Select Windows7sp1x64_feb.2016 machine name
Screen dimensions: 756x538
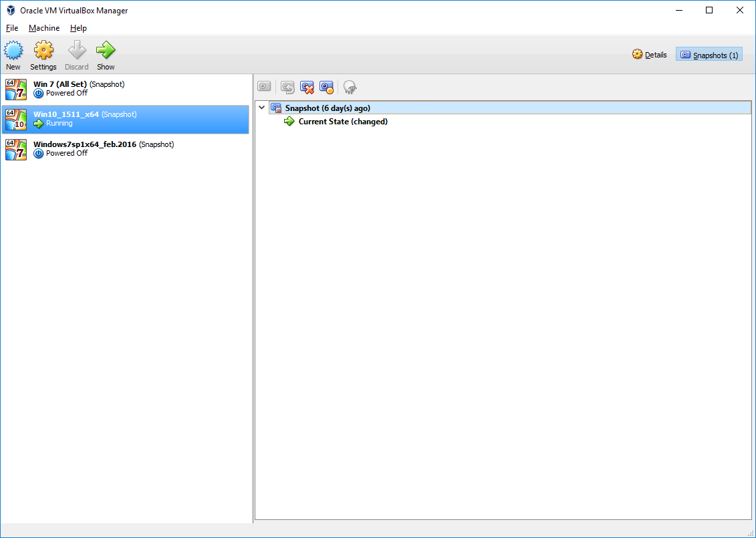(85, 144)
